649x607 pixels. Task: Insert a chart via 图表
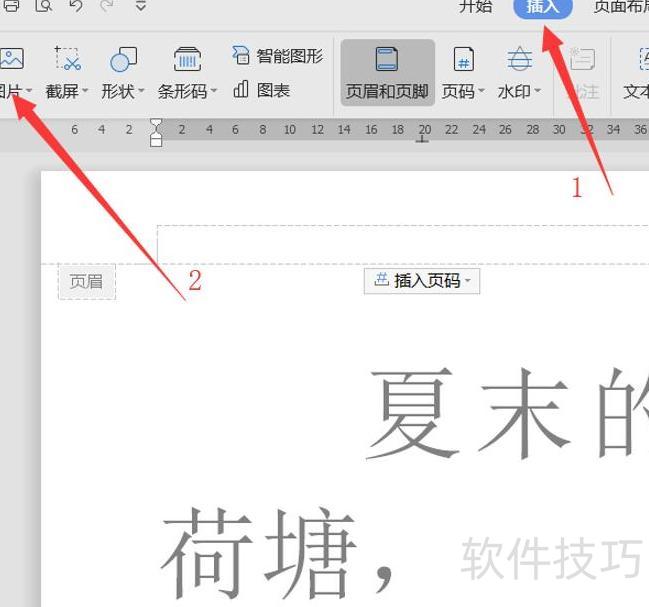coord(262,90)
